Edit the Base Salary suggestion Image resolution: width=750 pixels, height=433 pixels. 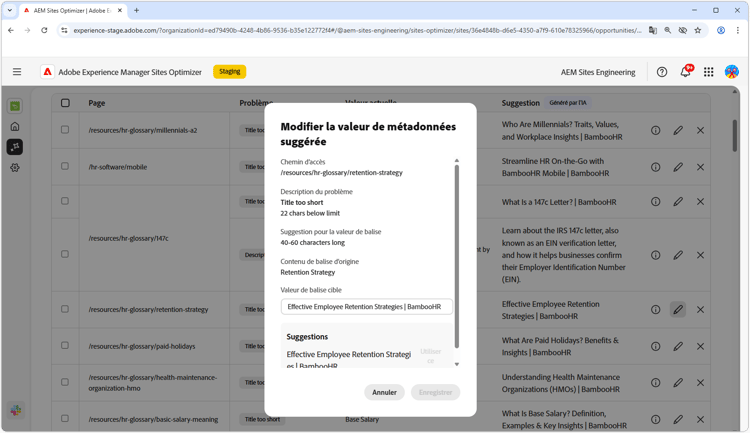coord(678,420)
